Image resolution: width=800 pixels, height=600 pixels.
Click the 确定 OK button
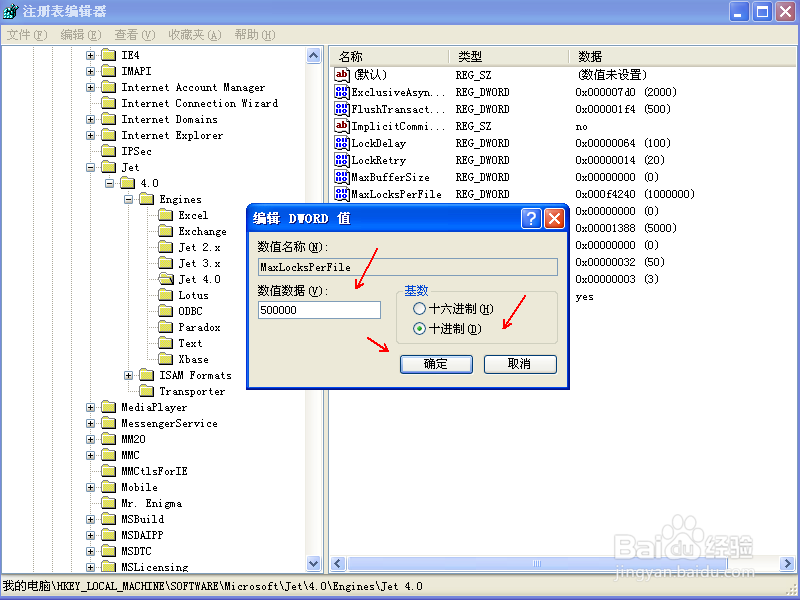click(x=436, y=364)
